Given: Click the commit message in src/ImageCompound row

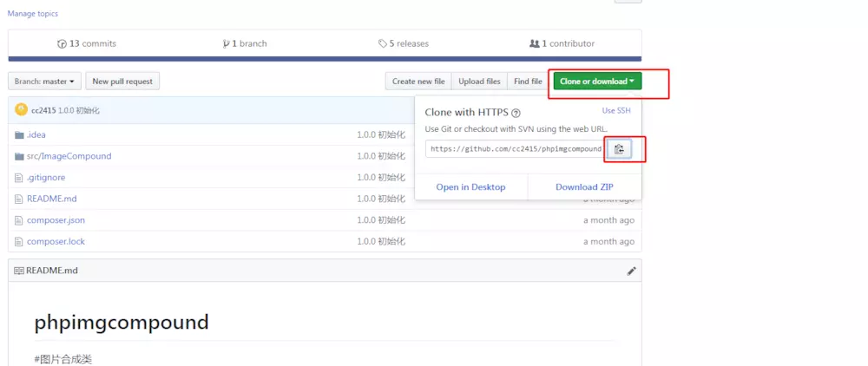Looking at the screenshot, I should click(x=381, y=156).
